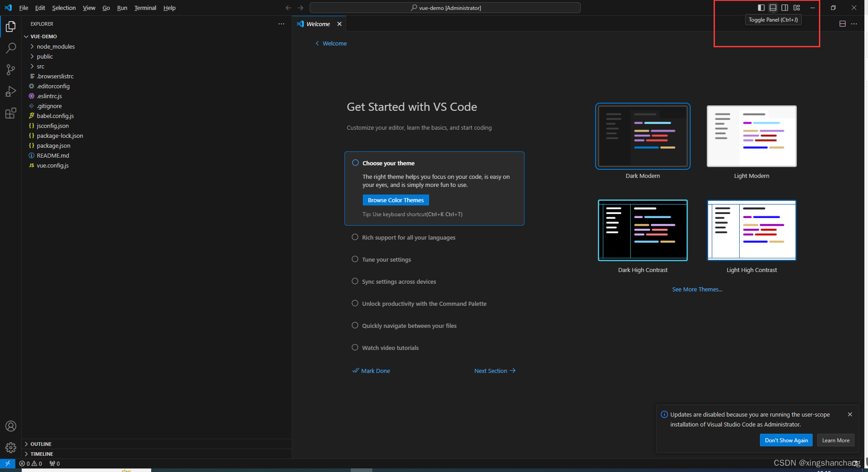Toggle Secondary Side Bar layout icon

tap(785, 8)
